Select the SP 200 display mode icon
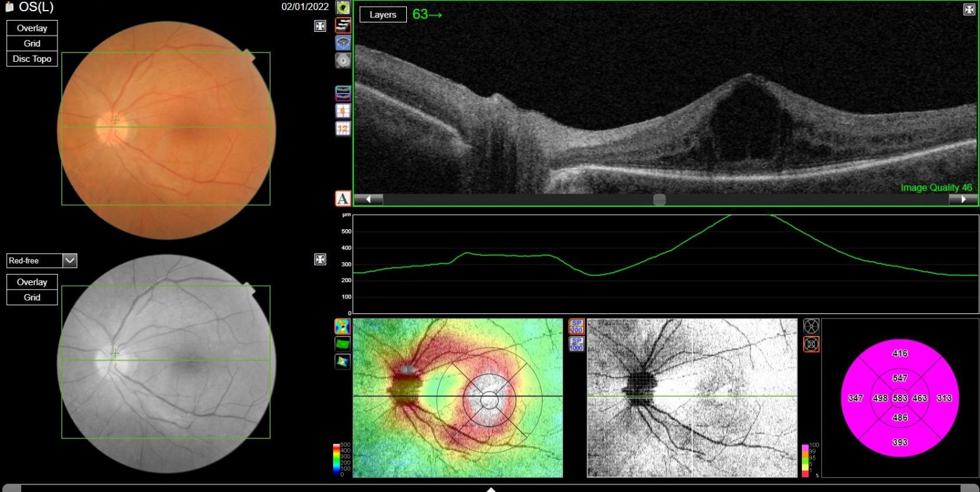This screenshot has height=492, width=980. [576, 327]
